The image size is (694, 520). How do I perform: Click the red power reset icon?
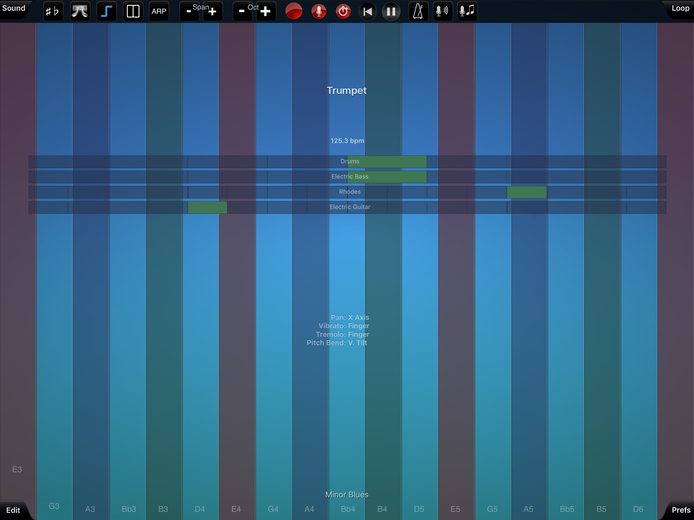pyautogui.click(x=343, y=12)
